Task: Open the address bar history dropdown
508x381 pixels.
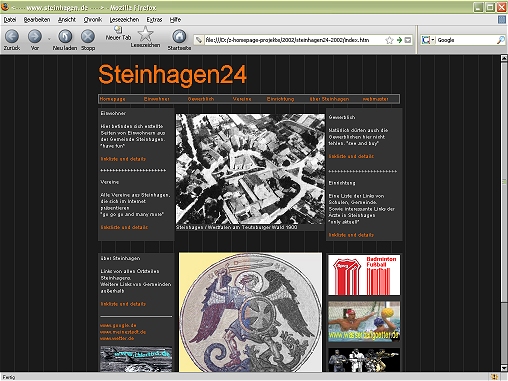Action: pyautogui.click(x=408, y=40)
